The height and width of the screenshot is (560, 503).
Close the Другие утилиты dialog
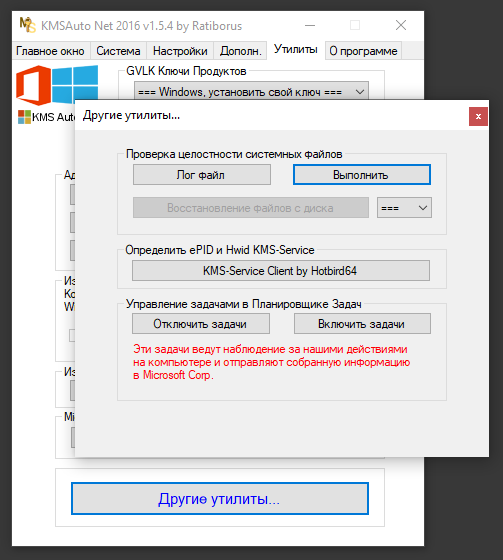(478, 116)
